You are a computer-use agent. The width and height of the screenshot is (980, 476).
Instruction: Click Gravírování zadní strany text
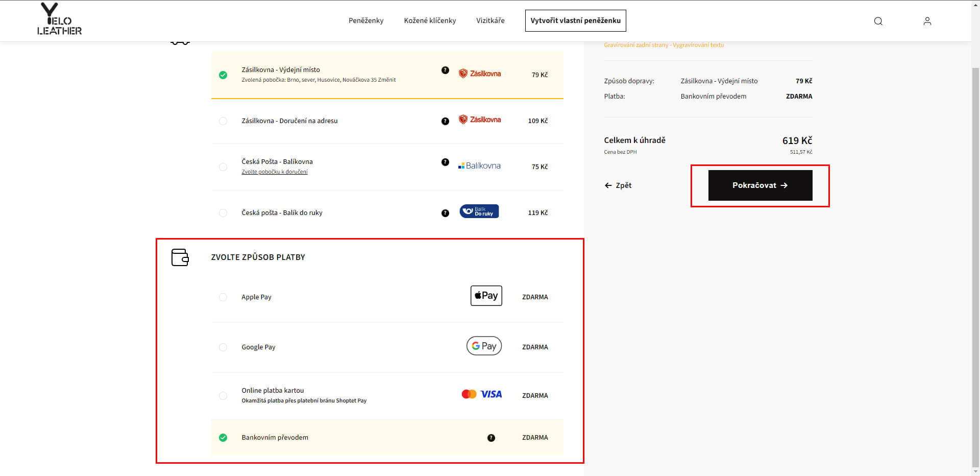[664, 45]
